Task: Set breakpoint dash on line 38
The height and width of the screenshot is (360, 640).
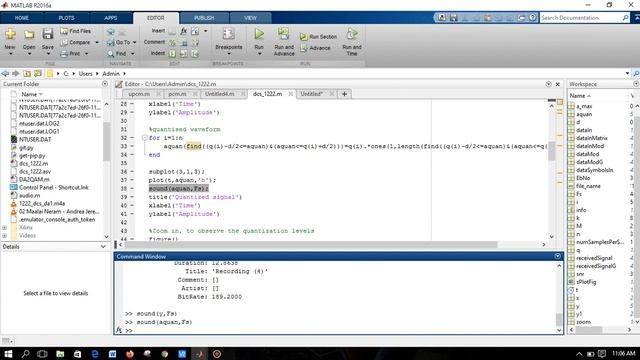Action: tap(132, 189)
